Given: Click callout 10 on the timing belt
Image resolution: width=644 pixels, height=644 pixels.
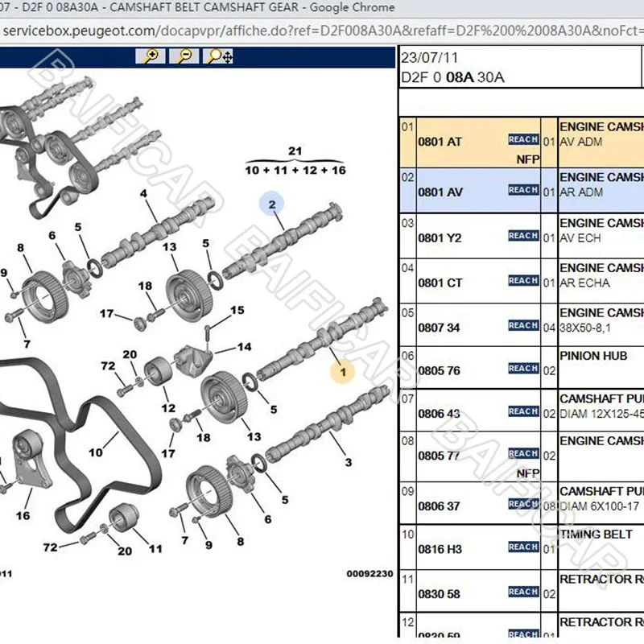Looking at the screenshot, I should click(x=96, y=452).
